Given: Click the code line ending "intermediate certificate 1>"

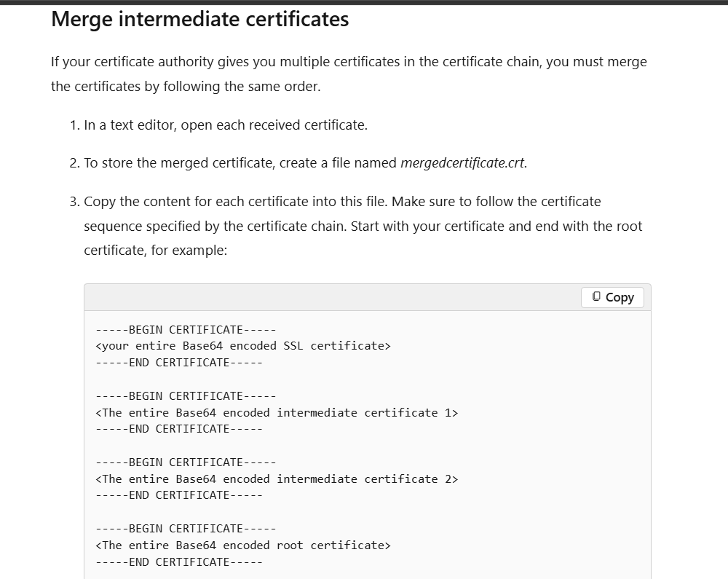Looking at the screenshot, I should click(277, 413).
